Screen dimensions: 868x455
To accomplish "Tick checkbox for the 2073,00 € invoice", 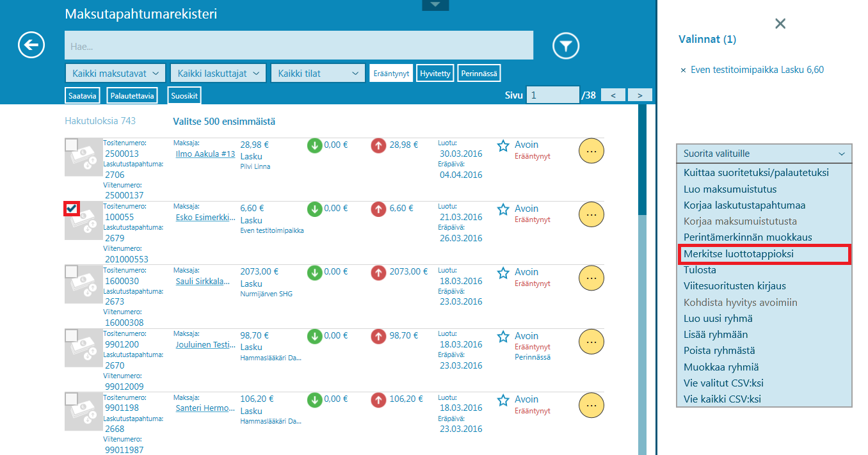I will tap(72, 272).
